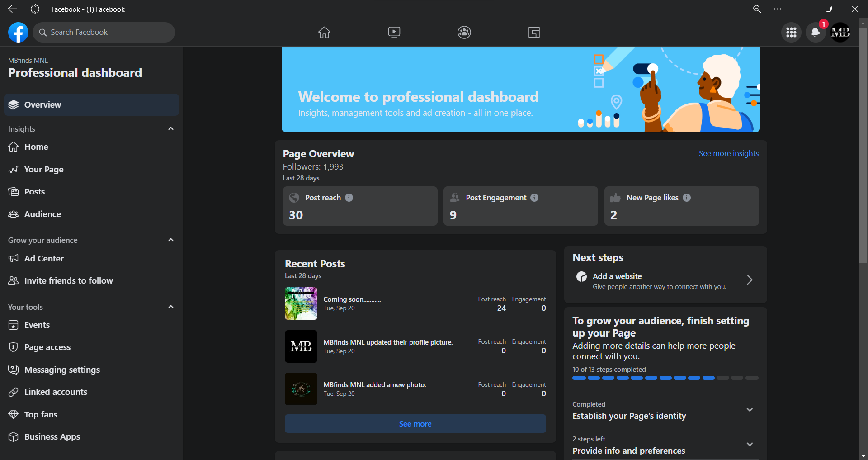Click the Welcome to professional dashboard banner
The image size is (868, 460).
520,90
